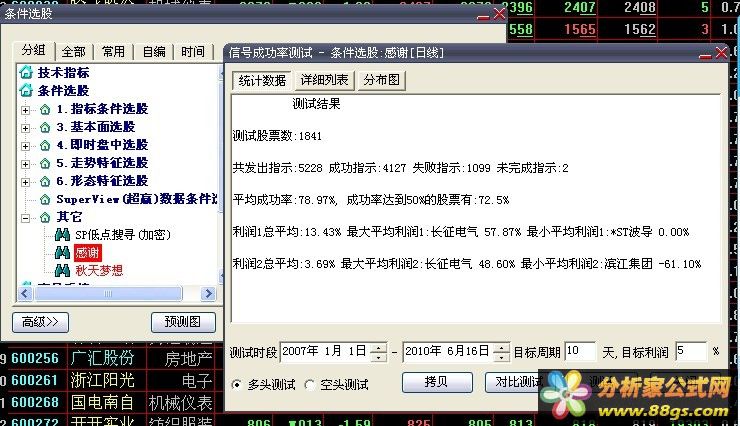Click binoculars icon next to SP低点搜寻
This screenshot has height=426, width=740.
tap(62, 234)
